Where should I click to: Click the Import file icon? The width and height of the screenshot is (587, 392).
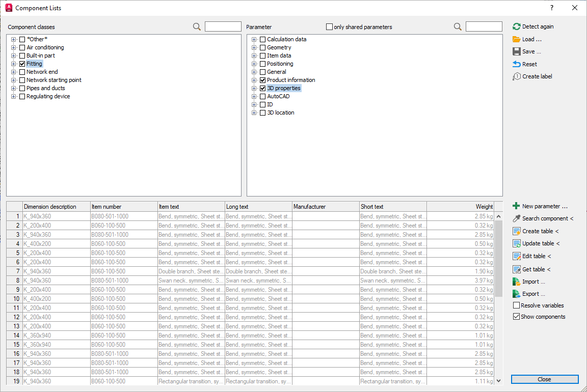click(x=517, y=282)
